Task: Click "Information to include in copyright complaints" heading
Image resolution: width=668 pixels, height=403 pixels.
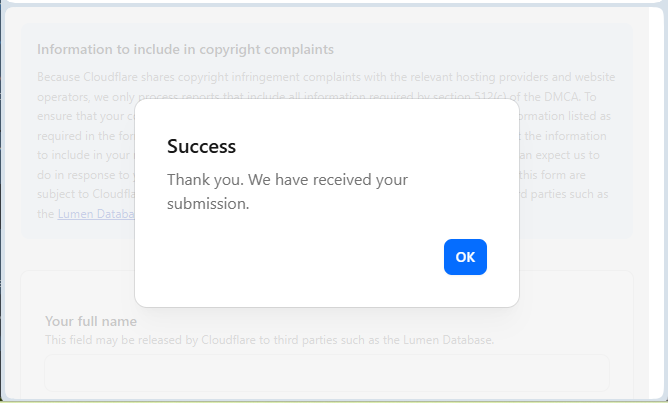Action: tap(185, 49)
